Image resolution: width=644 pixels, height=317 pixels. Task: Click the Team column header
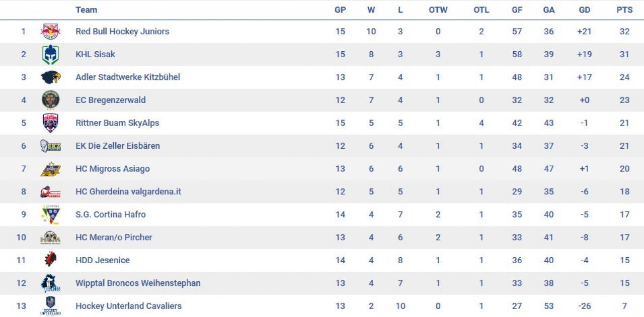pyautogui.click(x=87, y=10)
